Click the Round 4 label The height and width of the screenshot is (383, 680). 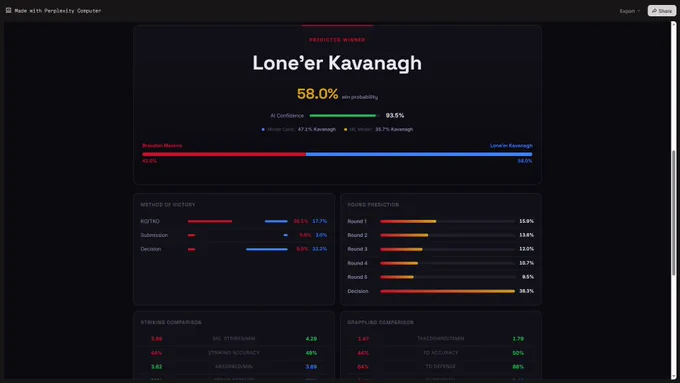(357, 263)
